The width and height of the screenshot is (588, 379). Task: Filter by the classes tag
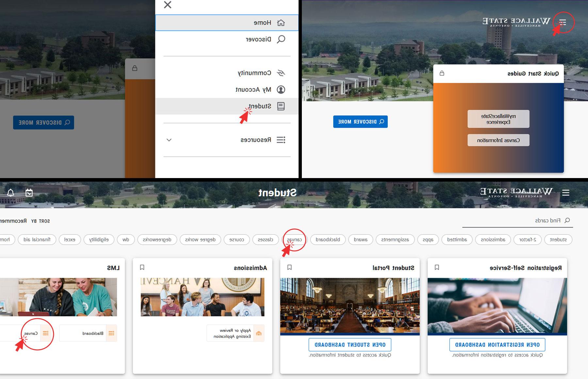pyautogui.click(x=266, y=239)
